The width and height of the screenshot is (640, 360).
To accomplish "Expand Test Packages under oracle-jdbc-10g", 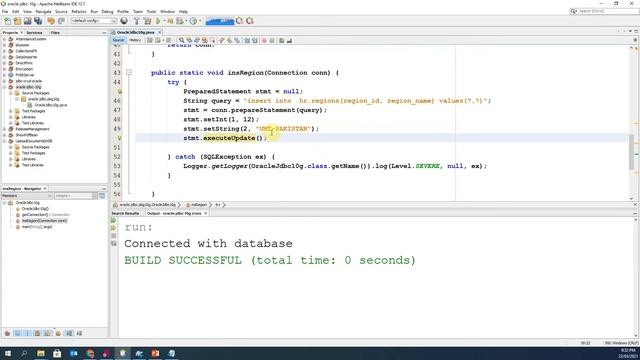I will (11, 111).
